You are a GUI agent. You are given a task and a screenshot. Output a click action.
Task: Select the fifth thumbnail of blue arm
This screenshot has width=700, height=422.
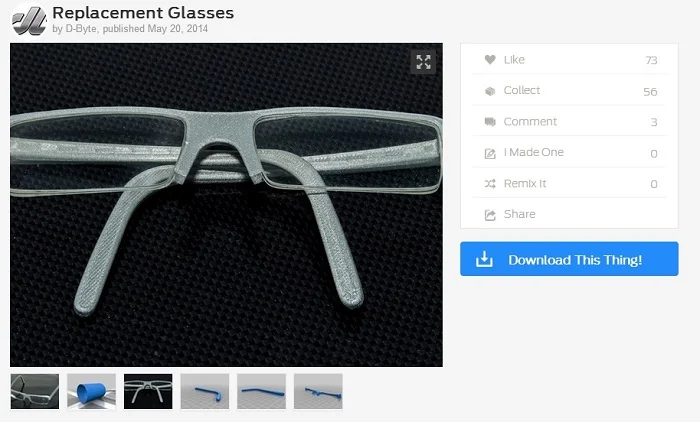(x=261, y=391)
